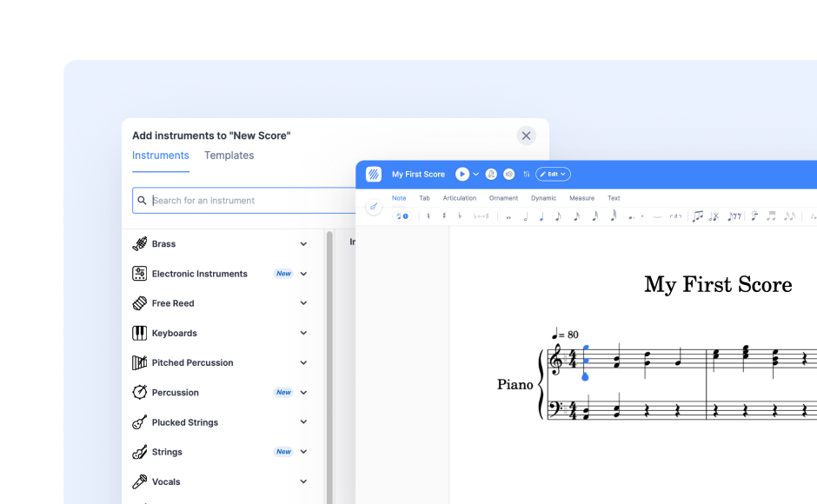Open the mixer settings icon
817x504 pixels.
527,174
